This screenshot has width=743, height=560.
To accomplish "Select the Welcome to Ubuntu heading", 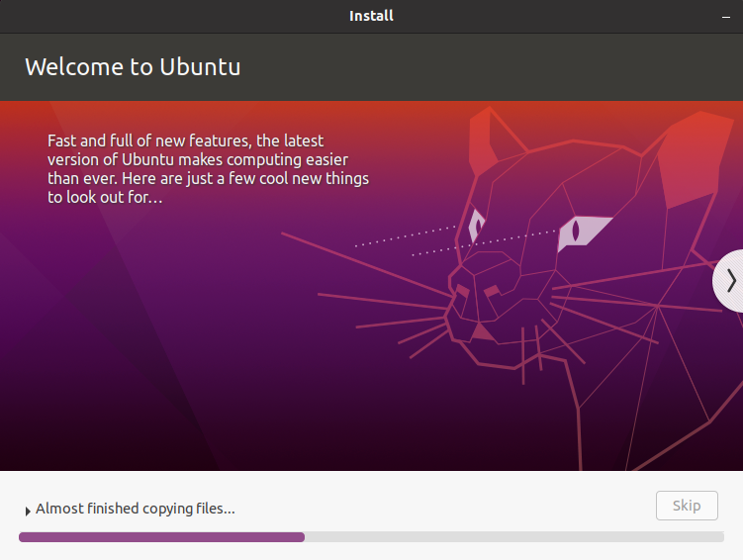I will (x=133, y=67).
